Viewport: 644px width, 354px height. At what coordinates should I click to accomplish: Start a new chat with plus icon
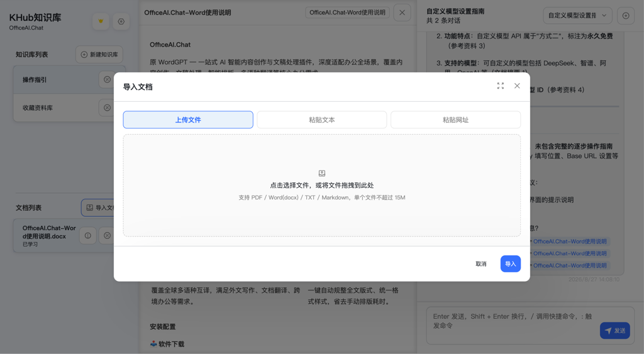tap(626, 16)
